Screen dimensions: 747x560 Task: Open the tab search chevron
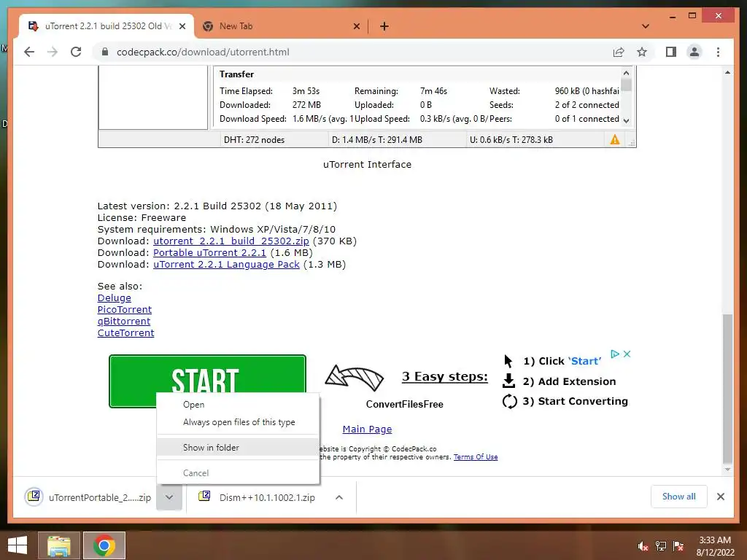pos(646,26)
